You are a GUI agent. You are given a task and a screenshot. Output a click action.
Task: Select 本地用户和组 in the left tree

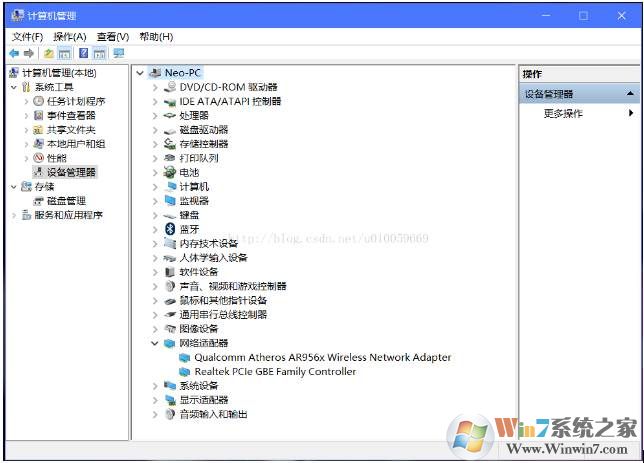(76, 144)
